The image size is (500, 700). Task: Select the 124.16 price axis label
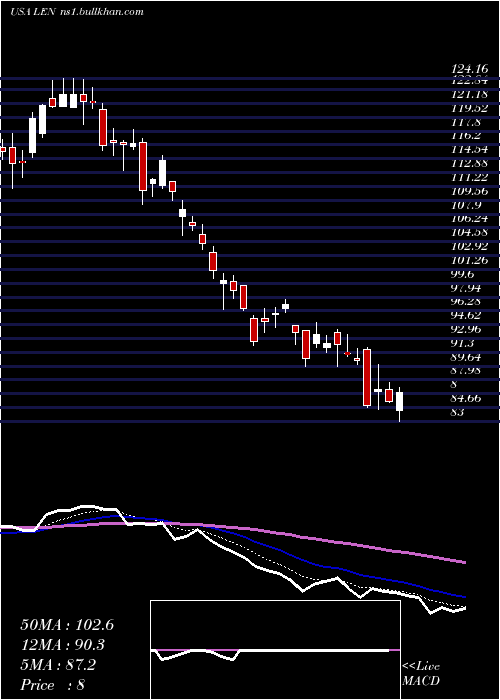coord(469,69)
